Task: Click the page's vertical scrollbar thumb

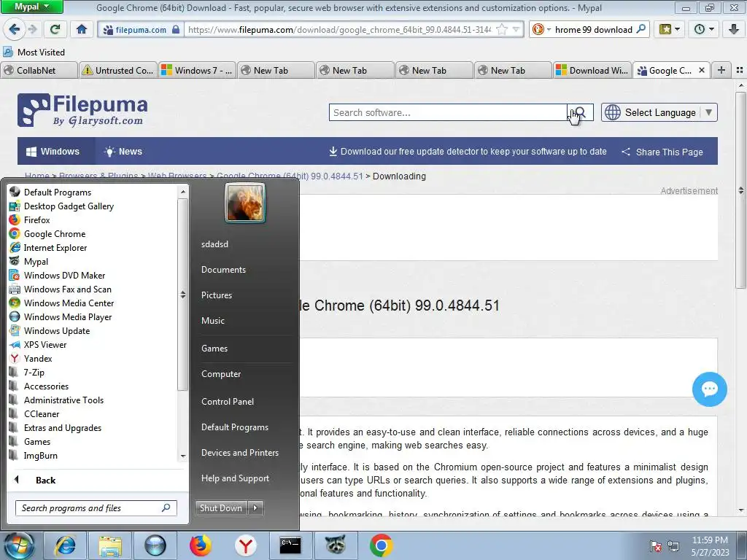Action: [x=741, y=191]
